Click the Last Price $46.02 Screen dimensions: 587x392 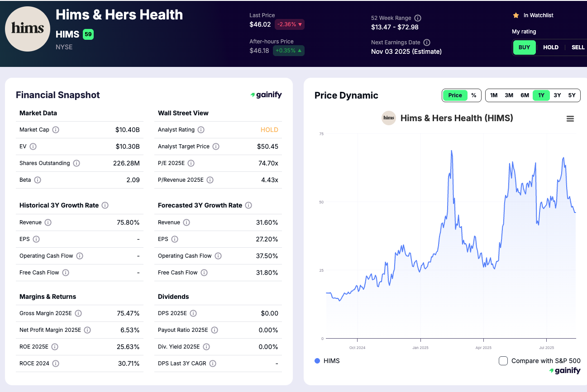pos(260,24)
